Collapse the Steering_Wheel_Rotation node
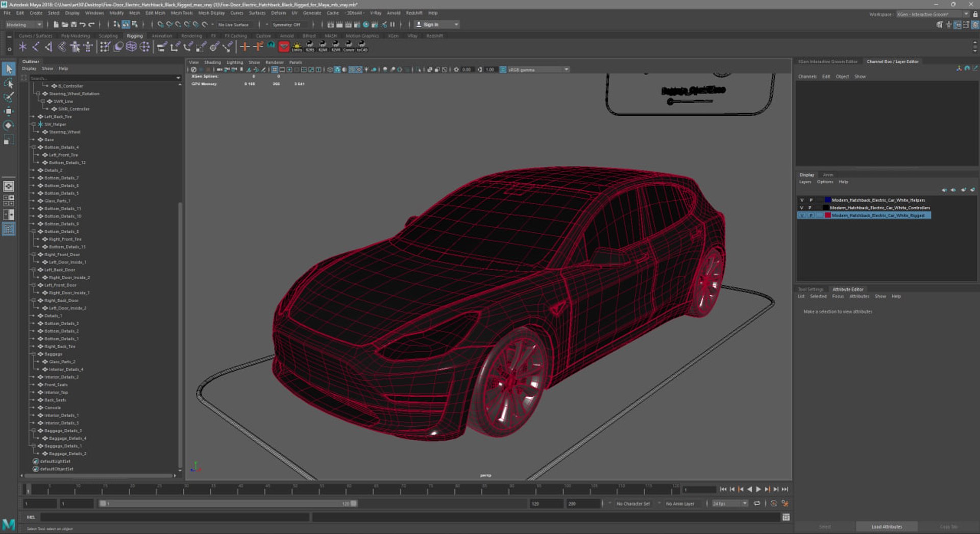980x534 pixels. click(x=38, y=94)
